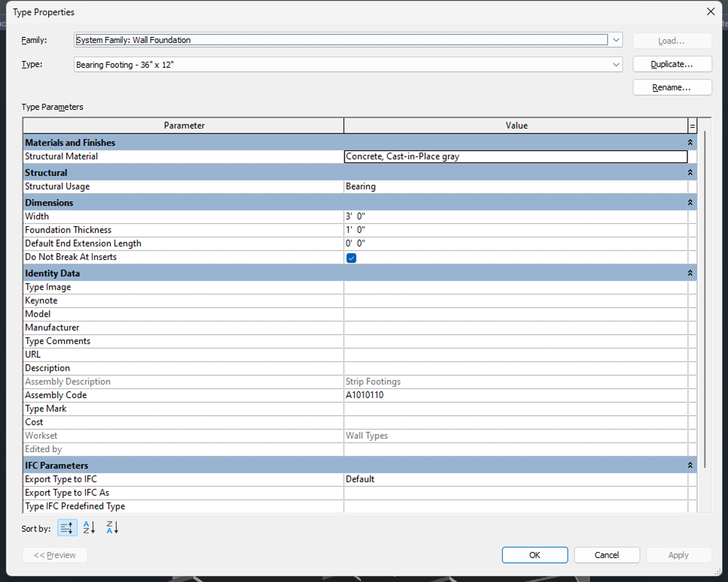Open the Type dropdown list

point(616,65)
